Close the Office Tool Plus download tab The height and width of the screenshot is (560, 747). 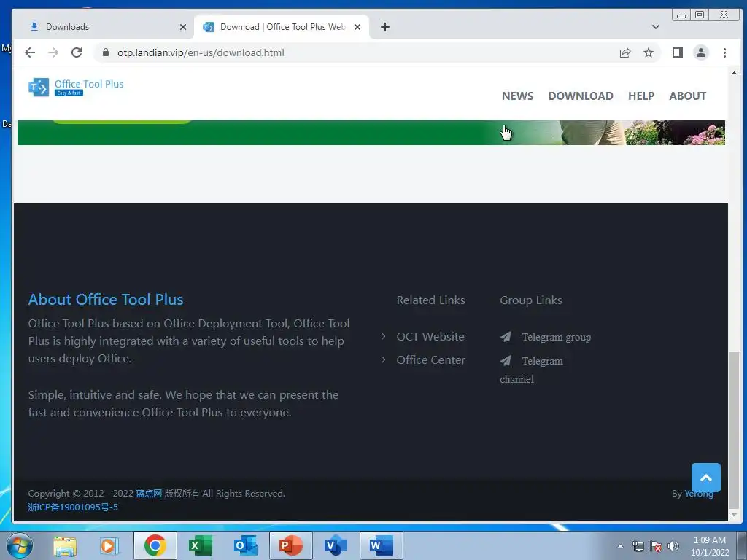(x=357, y=27)
